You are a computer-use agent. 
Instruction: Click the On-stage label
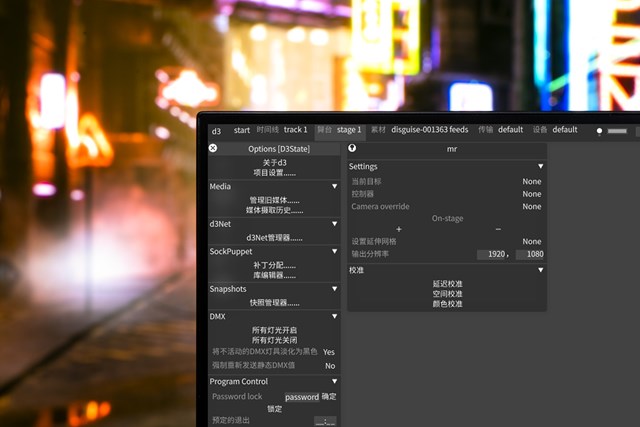tap(447, 218)
